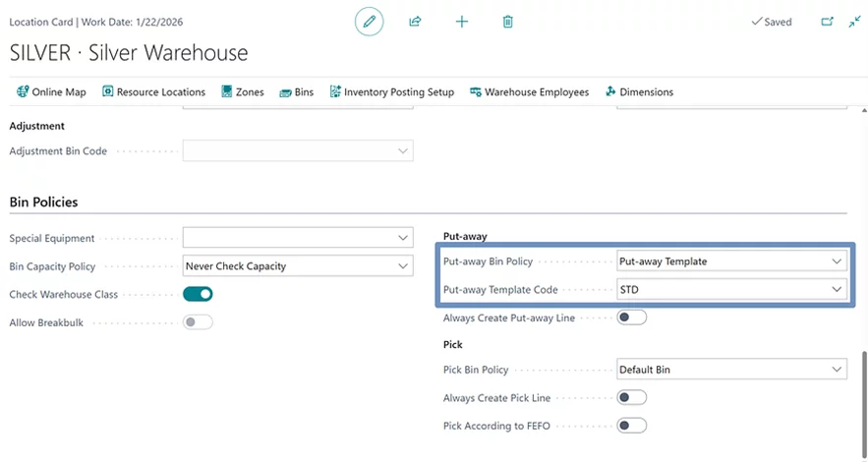Click the share icon in header
The image size is (868, 462).
point(415,22)
